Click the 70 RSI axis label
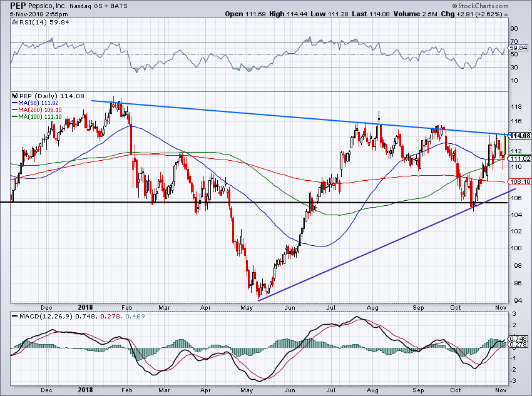This screenshot has height=396, width=532. [514, 42]
